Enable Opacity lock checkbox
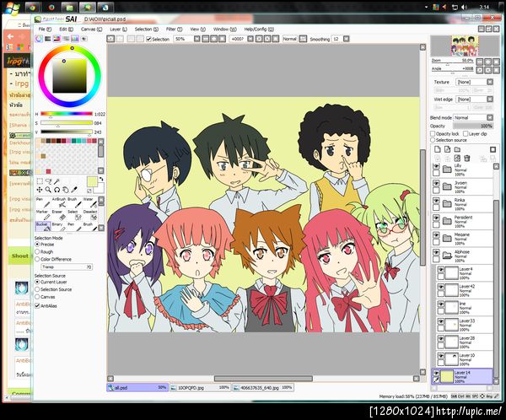The image size is (506, 420). coord(433,133)
